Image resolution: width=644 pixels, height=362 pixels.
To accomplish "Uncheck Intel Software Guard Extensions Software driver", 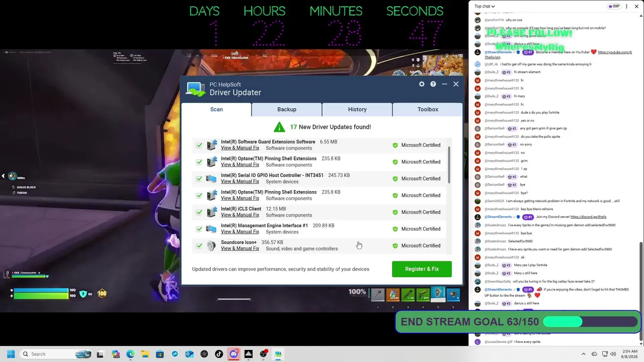I will click(199, 145).
